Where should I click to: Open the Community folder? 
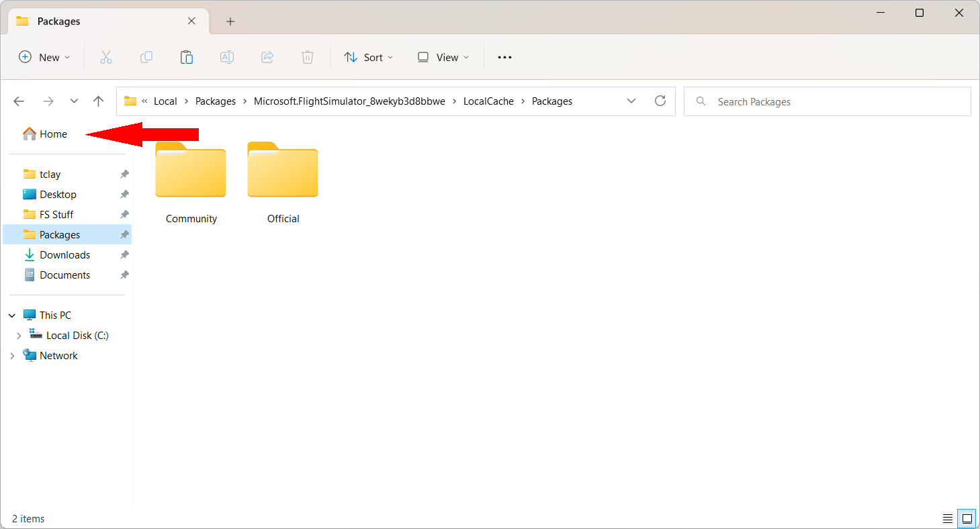coord(191,181)
